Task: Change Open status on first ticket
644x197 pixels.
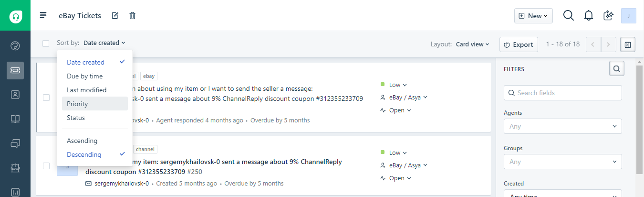Action: [x=396, y=110]
